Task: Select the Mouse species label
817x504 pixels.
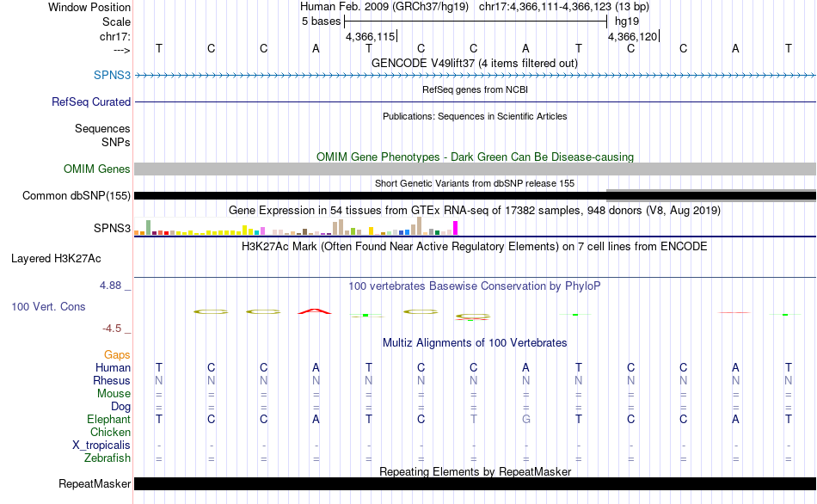Action: [x=114, y=394]
